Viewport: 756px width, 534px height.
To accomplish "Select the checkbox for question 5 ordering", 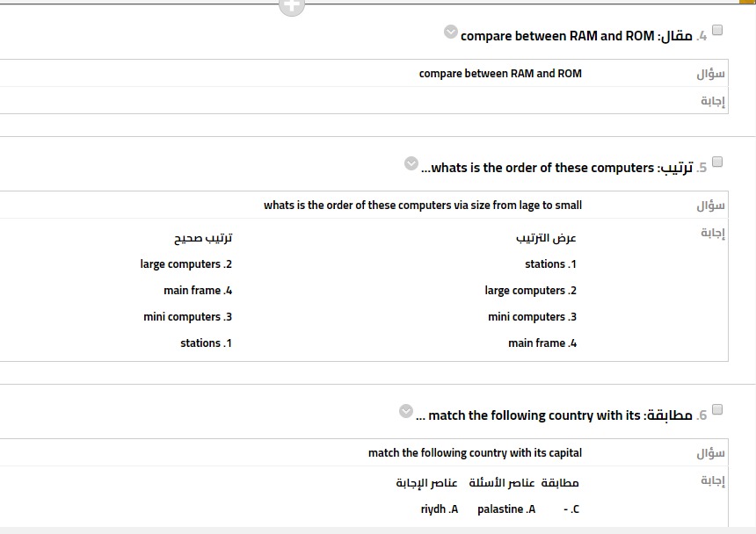I will click(717, 162).
